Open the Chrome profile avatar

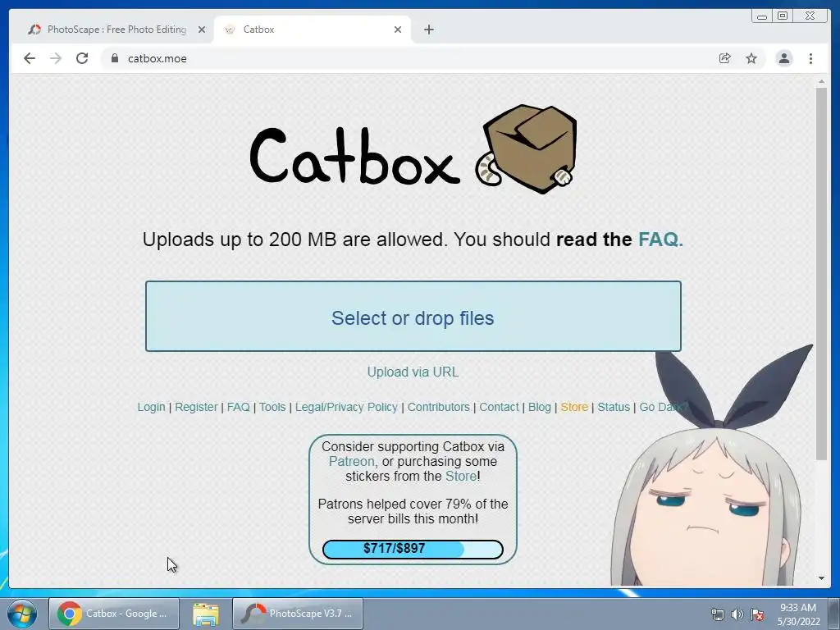784,58
